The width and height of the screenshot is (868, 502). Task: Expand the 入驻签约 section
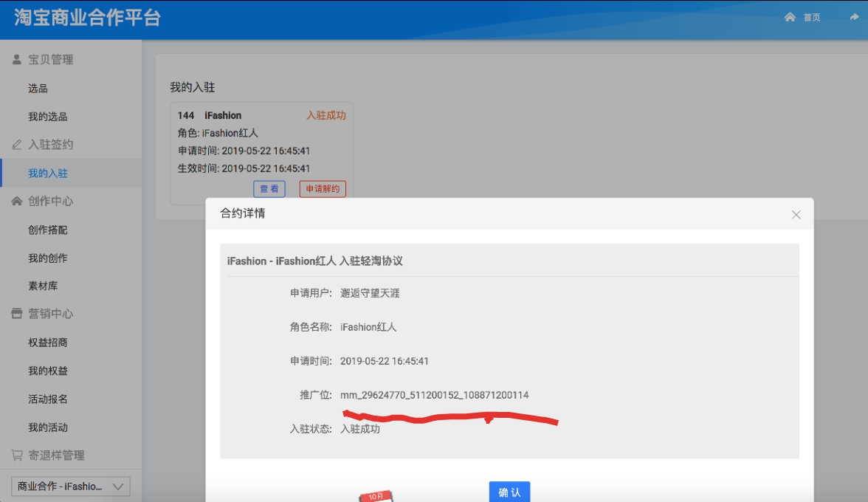tap(51, 145)
